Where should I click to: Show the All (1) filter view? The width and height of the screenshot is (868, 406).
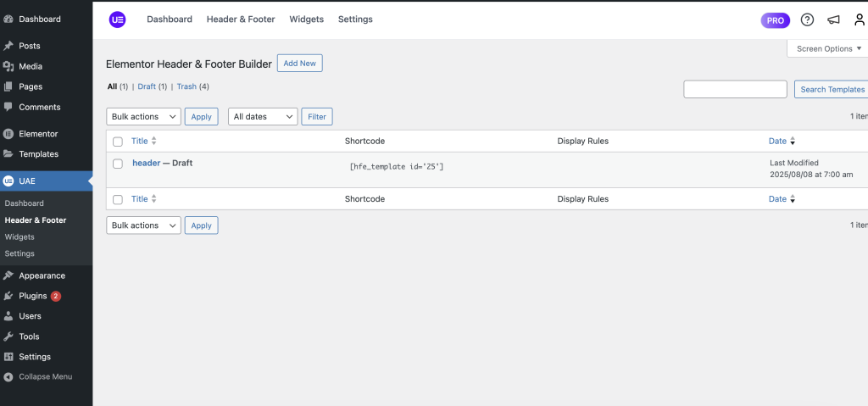(x=117, y=87)
